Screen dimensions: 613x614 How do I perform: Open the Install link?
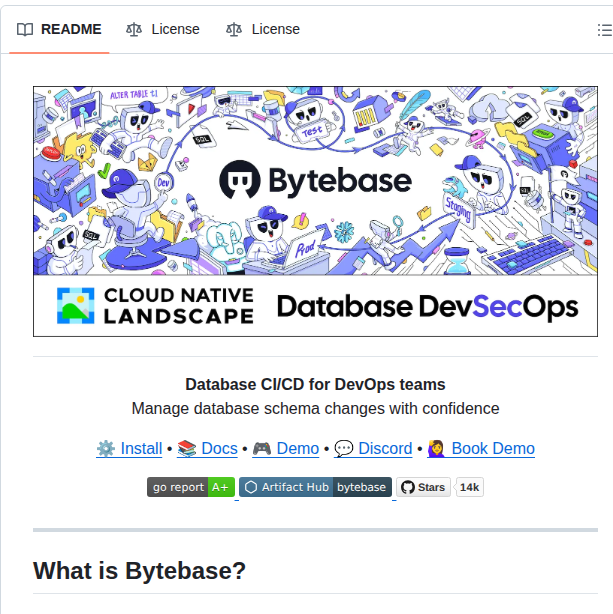click(129, 448)
